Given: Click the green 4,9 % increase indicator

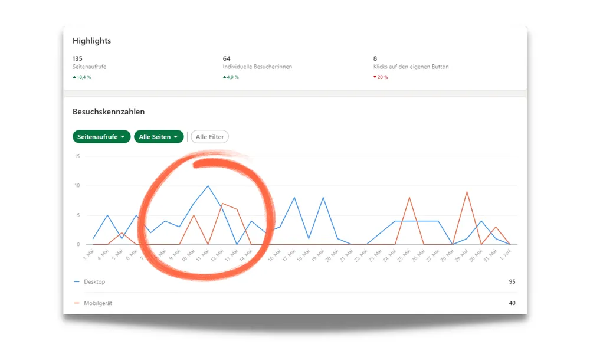Looking at the screenshot, I should click(x=231, y=77).
